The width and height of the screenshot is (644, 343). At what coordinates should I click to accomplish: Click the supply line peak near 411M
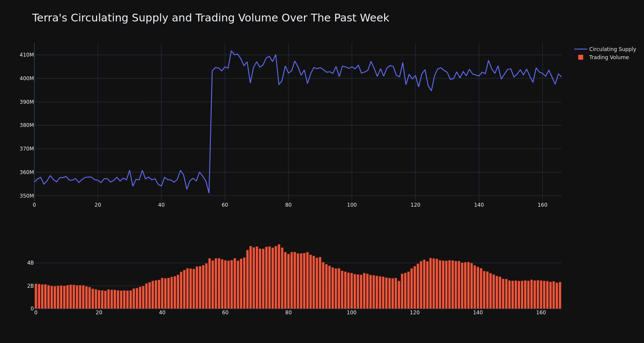pos(231,51)
